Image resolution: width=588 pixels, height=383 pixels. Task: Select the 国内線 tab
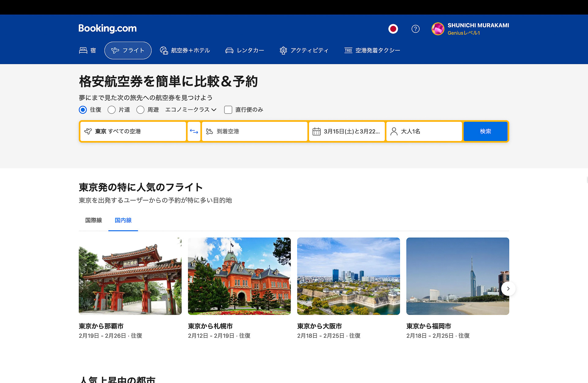click(123, 220)
